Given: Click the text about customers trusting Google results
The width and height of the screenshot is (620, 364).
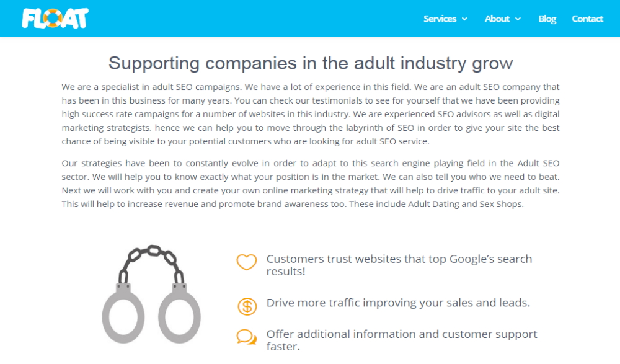Looking at the screenshot, I should 399,265.
